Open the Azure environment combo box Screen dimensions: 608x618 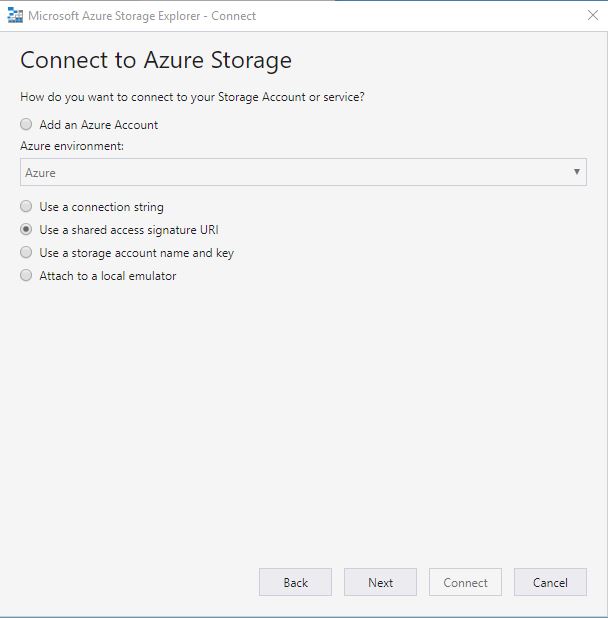[303, 172]
